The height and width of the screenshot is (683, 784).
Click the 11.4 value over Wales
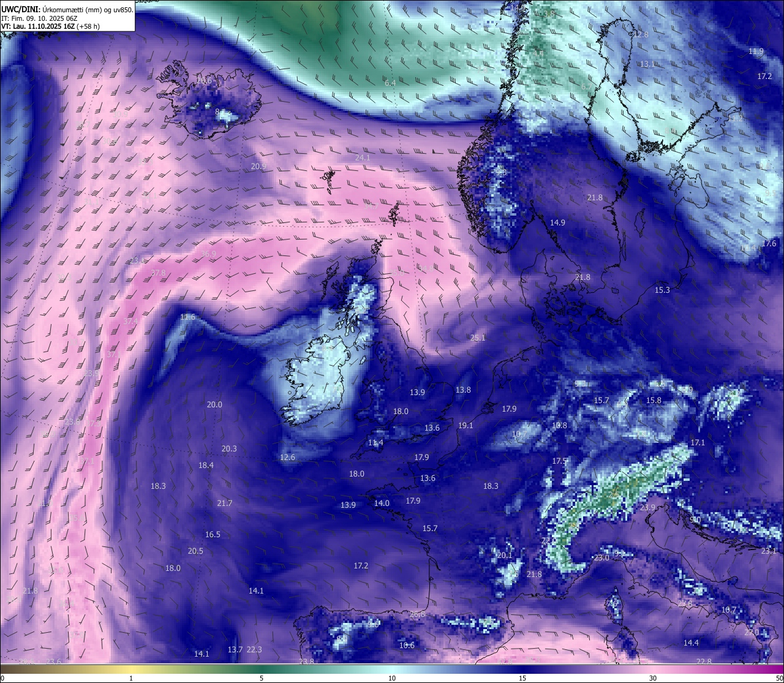375,442
